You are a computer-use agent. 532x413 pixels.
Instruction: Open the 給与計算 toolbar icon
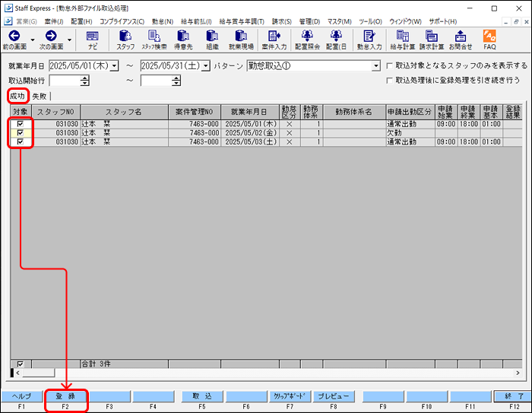click(x=402, y=36)
